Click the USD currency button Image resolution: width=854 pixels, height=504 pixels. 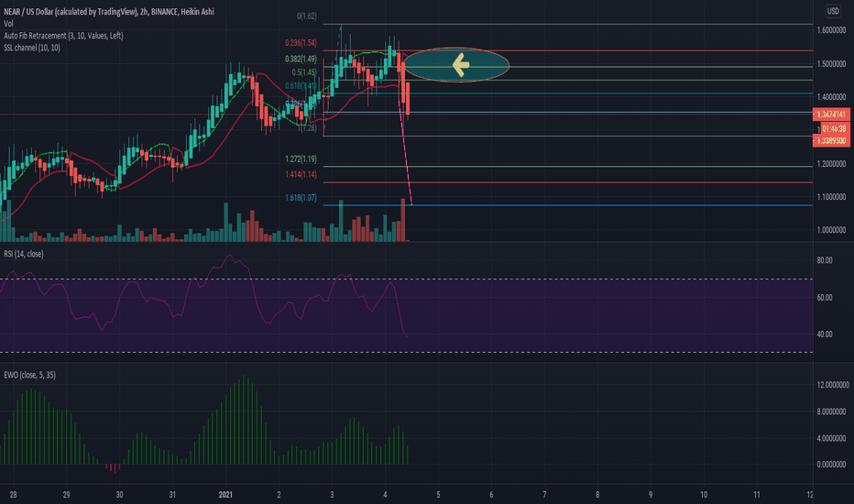point(833,11)
